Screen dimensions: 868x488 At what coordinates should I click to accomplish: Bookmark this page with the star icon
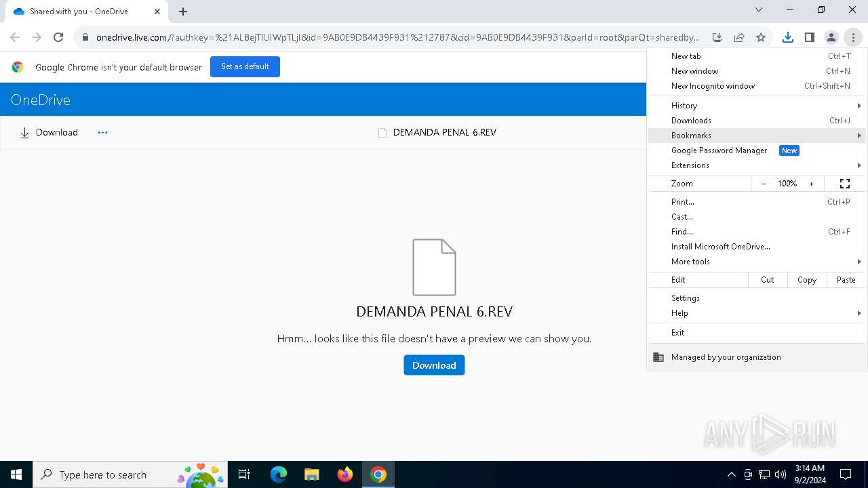pos(761,37)
